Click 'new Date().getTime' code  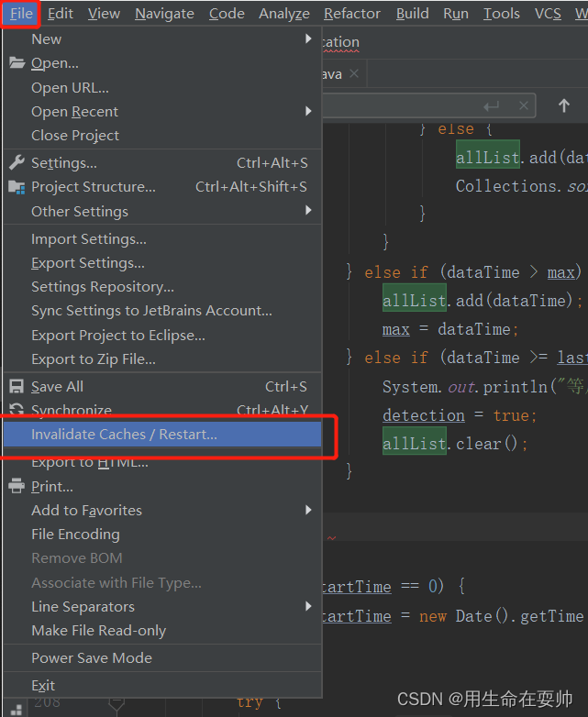pos(501,616)
